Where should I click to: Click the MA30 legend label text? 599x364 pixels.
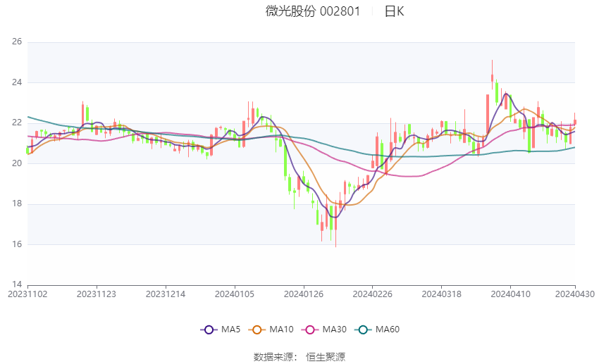point(335,330)
